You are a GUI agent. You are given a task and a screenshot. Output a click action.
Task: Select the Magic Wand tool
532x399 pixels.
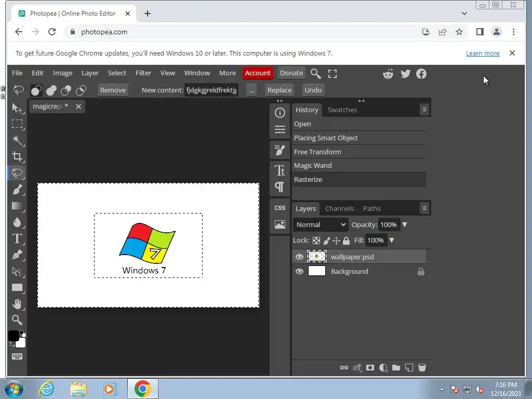point(17,140)
